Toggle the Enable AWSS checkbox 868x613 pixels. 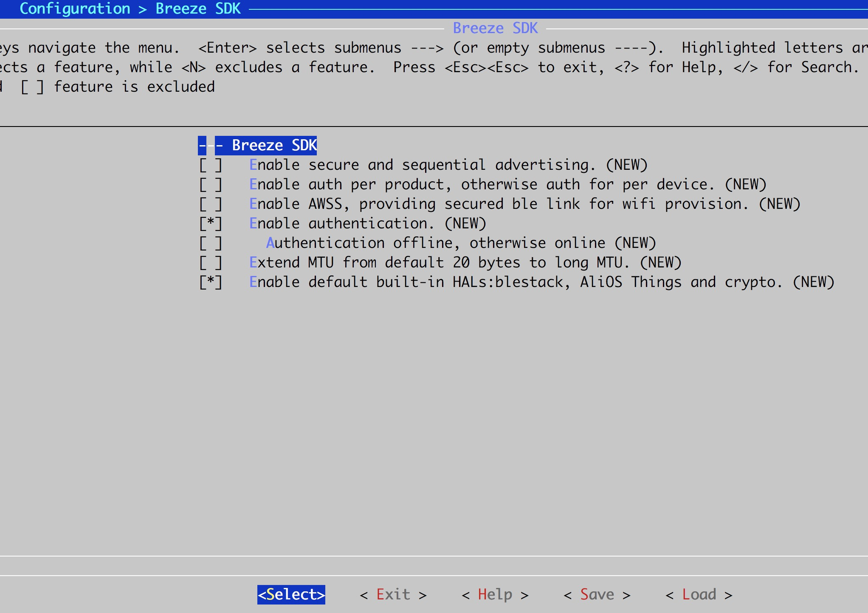pyautogui.click(x=211, y=204)
